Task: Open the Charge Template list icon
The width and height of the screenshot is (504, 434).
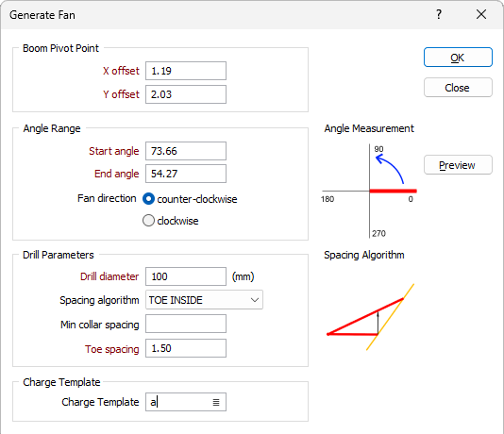Action: point(216,402)
